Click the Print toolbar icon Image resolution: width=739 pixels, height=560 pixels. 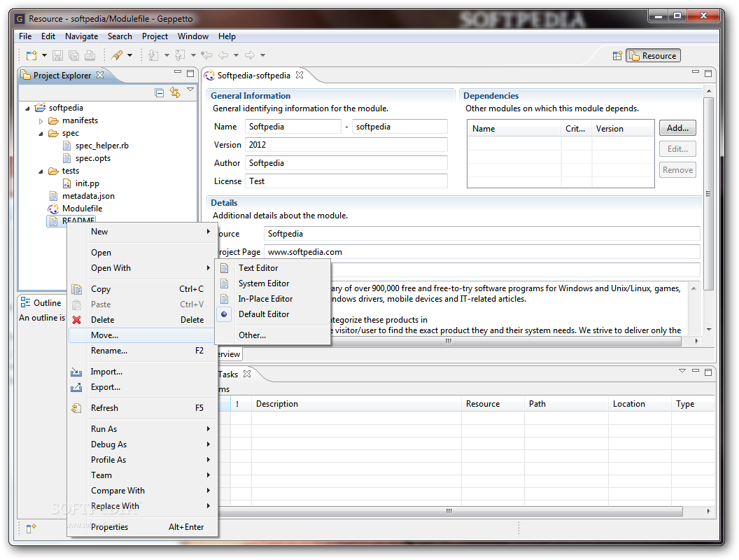pos(90,55)
